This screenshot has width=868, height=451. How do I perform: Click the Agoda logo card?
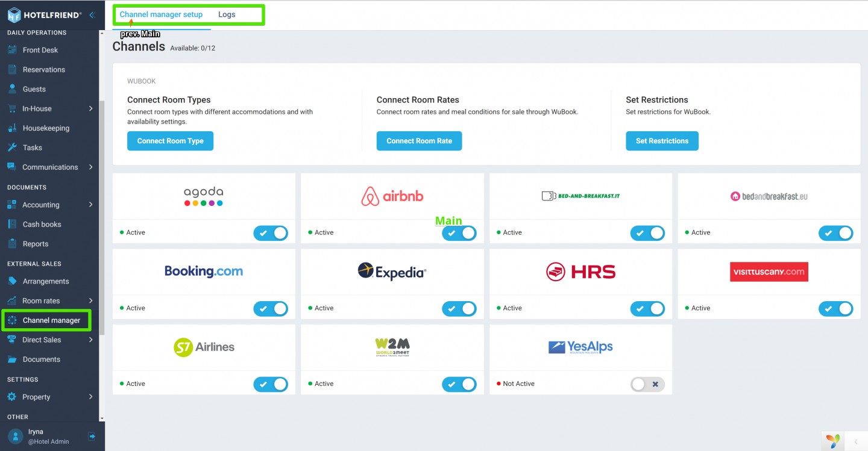tap(204, 196)
